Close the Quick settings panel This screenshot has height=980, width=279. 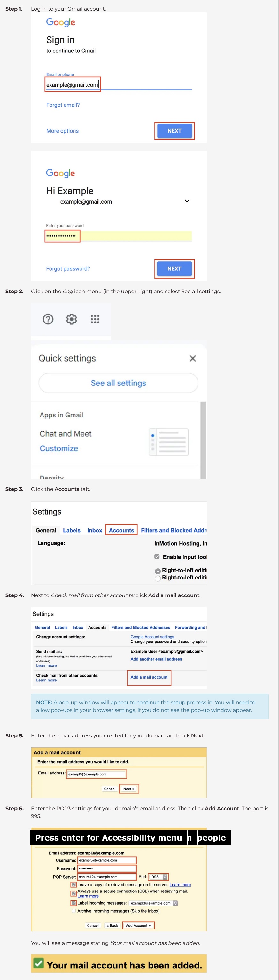tap(193, 358)
